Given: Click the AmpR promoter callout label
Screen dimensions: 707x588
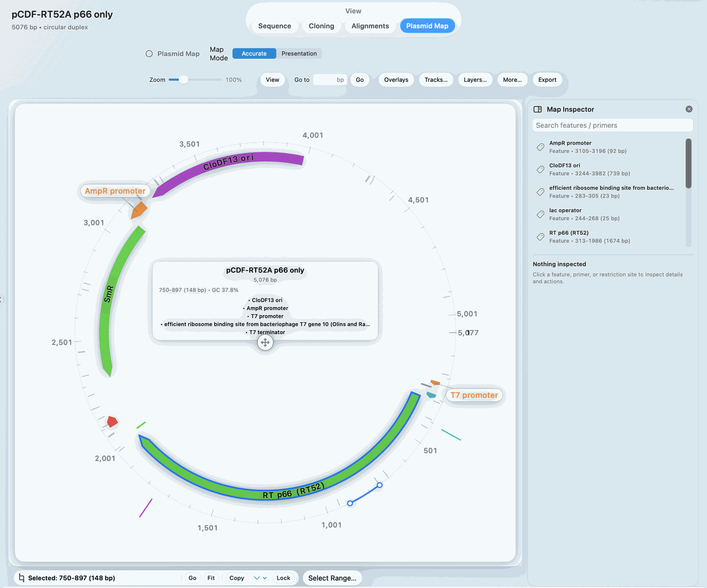Looking at the screenshot, I should [115, 191].
